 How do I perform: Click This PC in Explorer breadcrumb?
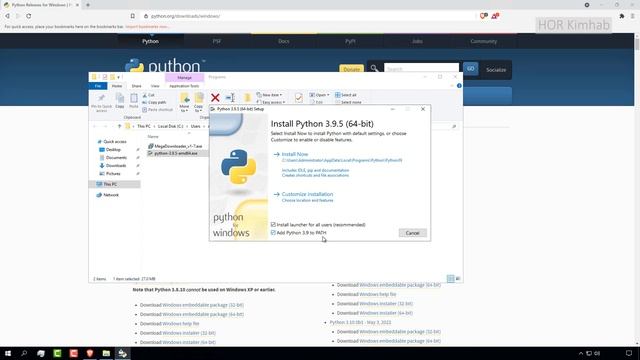(x=144, y=127)
